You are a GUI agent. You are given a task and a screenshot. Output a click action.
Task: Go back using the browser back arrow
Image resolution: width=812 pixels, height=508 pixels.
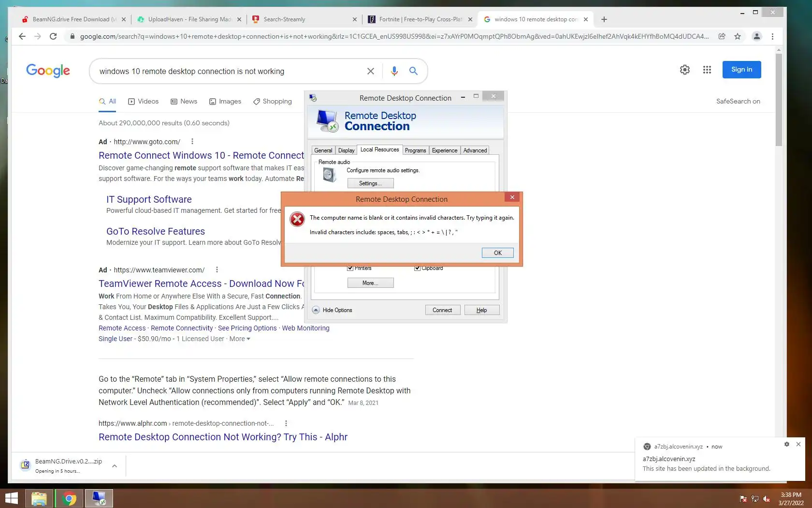click(x=22, y=36)
